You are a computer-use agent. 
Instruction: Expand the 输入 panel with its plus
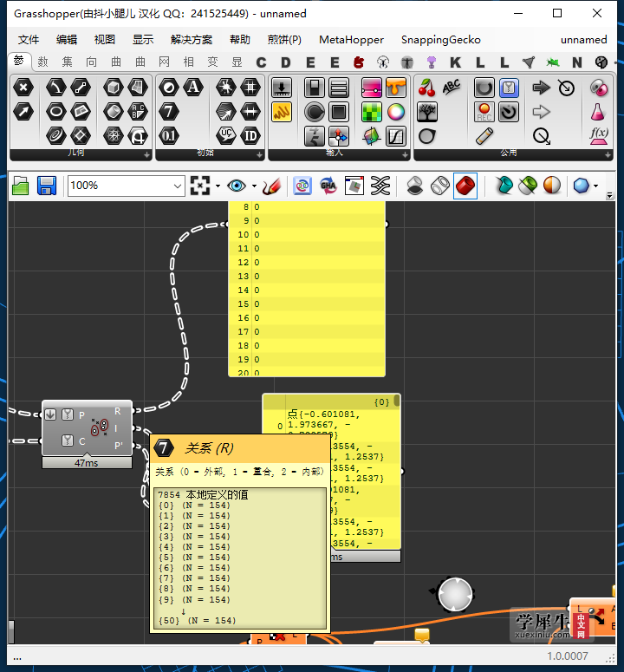[x=405, y=155]
